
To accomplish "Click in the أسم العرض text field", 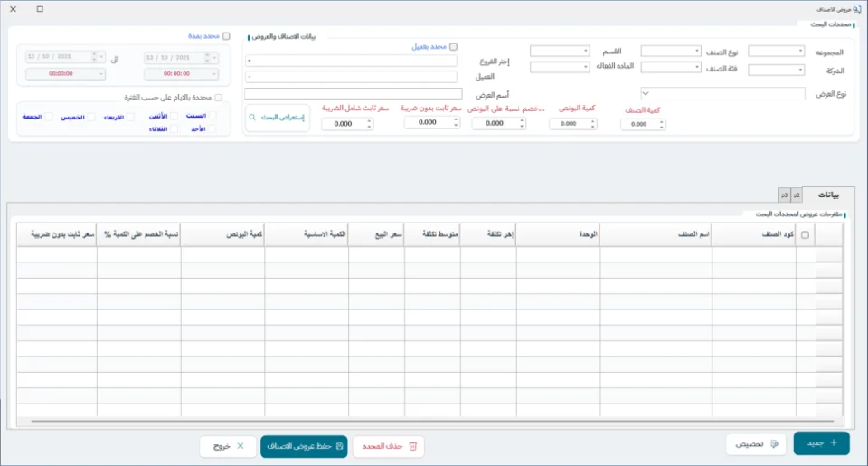I will pos(354,93).
